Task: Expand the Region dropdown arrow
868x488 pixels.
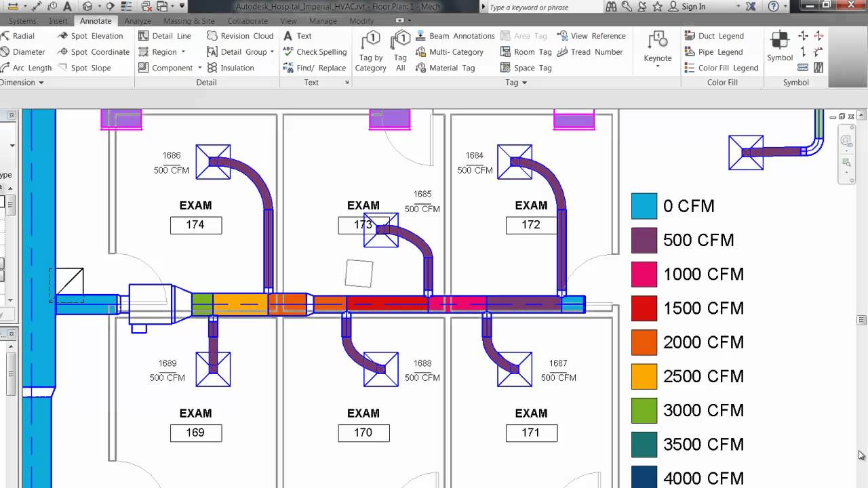Action: pyautogui.click(x=183, y=52)
